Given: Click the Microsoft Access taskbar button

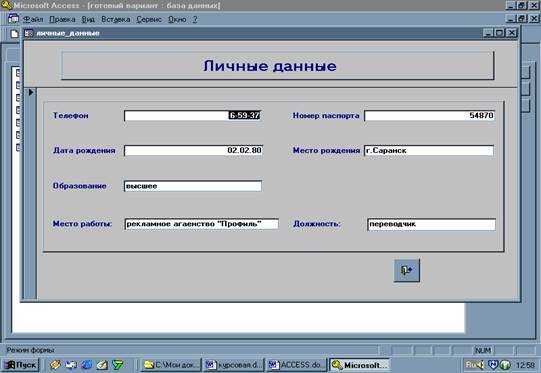Looking at the screenshot, I should point(359,365).
